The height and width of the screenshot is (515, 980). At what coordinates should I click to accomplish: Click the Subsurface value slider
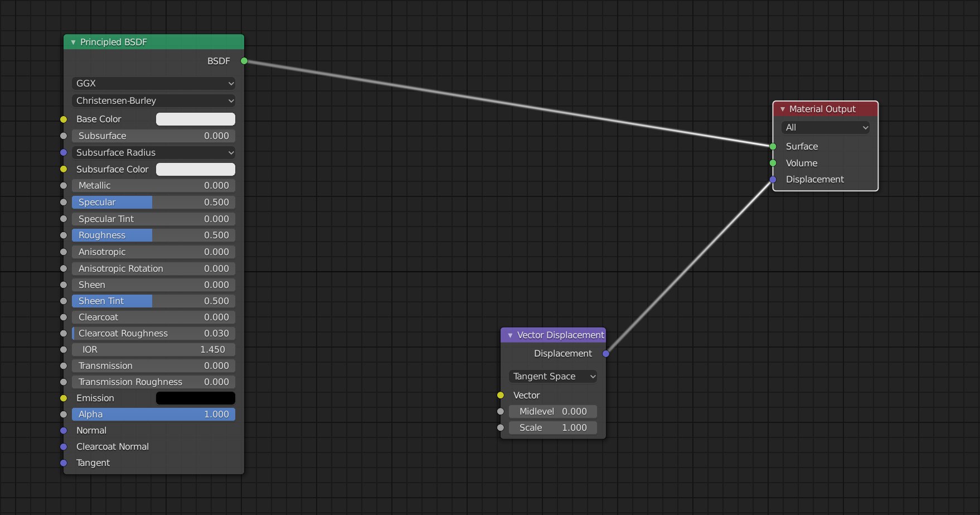[153, 136]
